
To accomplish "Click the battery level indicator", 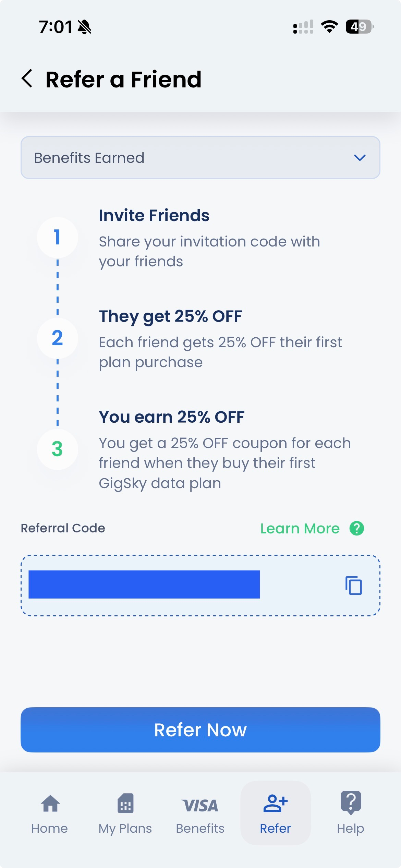I will 358,26.
